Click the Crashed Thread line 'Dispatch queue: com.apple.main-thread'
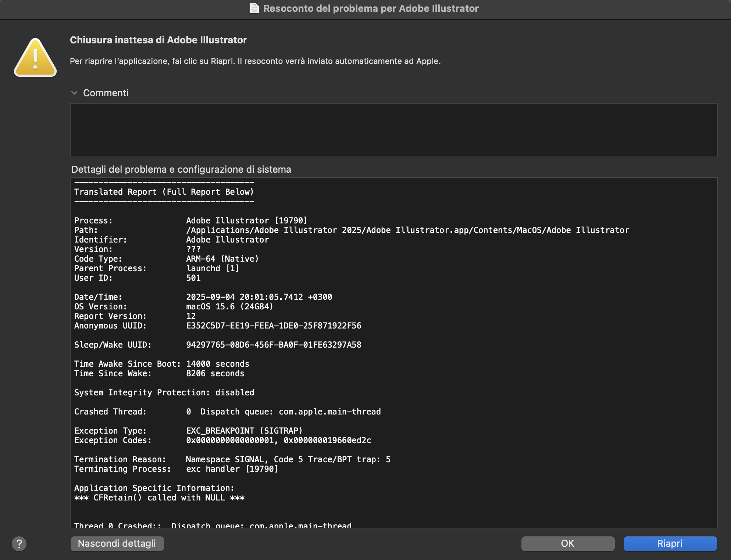Image resolution: width=731 pixels, height=560 pixels. [290, 412]
